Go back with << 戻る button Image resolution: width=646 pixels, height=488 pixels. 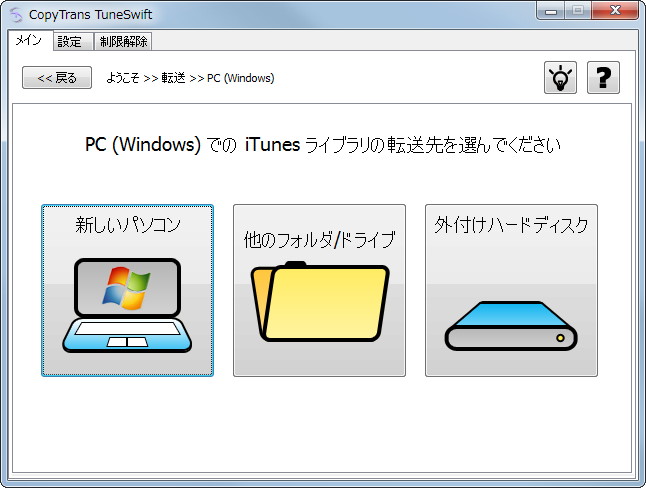[x=57, y=77]
